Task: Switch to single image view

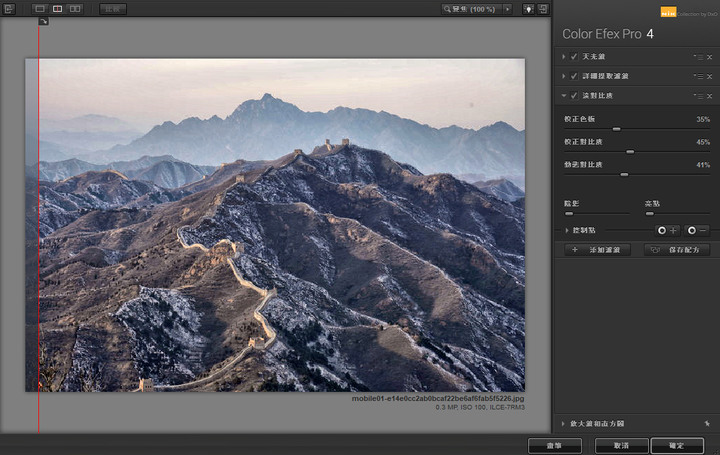Action: 40,9
